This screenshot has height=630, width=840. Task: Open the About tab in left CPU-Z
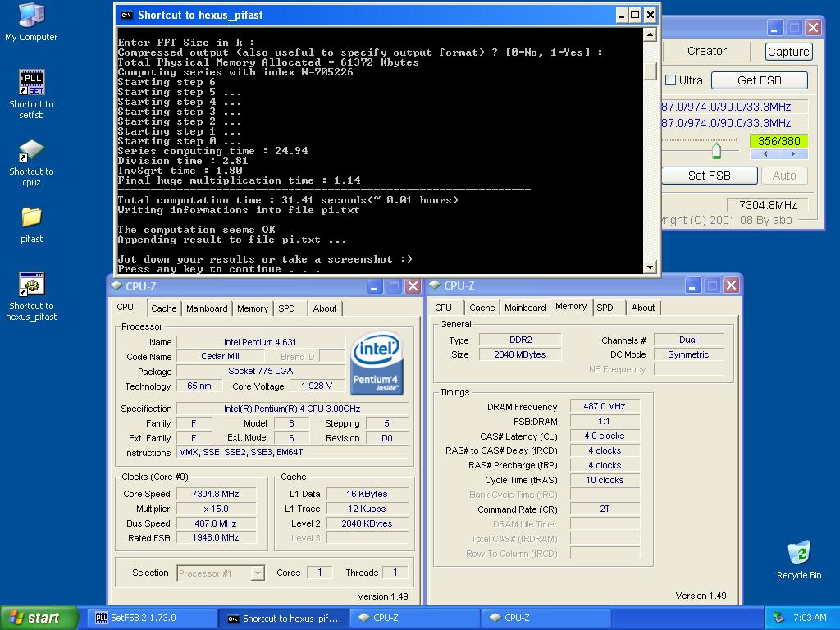[325, 308]
